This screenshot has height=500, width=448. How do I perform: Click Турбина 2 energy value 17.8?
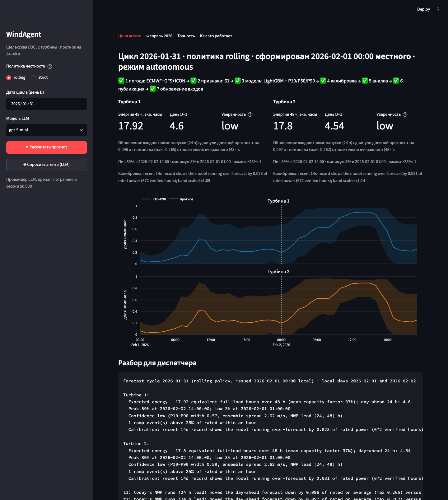click(x=283, y=126)
